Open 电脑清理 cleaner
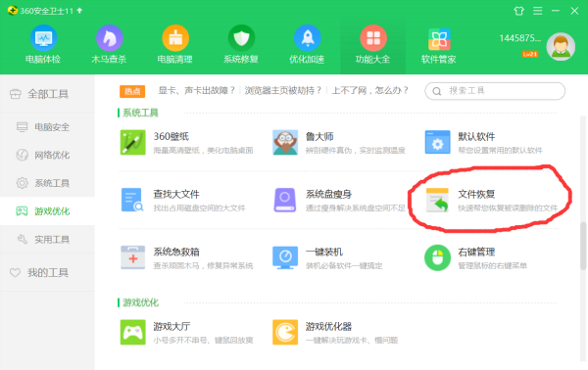588x370 pixels. click(x=175, y=44)
